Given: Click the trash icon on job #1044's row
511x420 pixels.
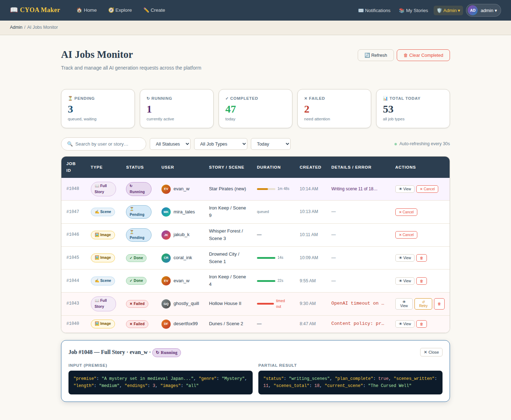Looking at the screenshot, I should pyautogui.click(x=421, y=281).
